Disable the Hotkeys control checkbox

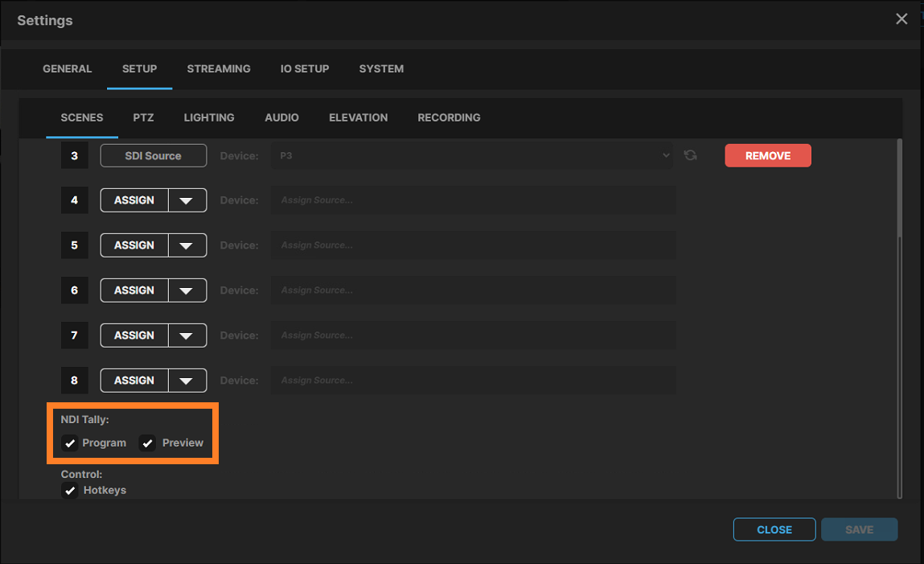[71, 491]
